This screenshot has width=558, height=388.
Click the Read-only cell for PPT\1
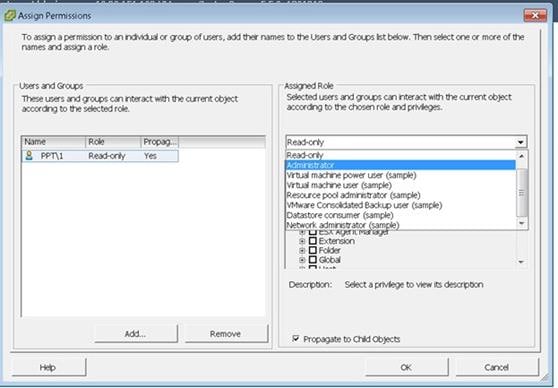coord(107,156)
